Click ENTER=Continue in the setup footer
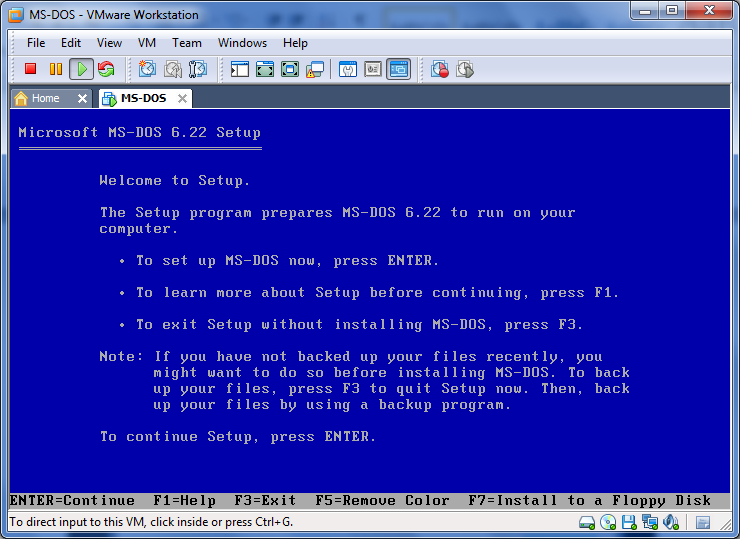This screenshot has height=539, width=740. [72, 500]
